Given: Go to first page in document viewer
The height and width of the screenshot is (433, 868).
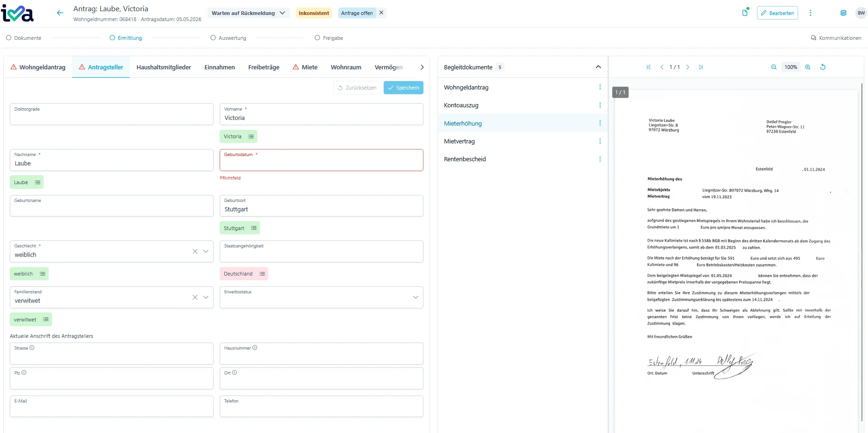Looking at the screenshot, I should 649,67.
